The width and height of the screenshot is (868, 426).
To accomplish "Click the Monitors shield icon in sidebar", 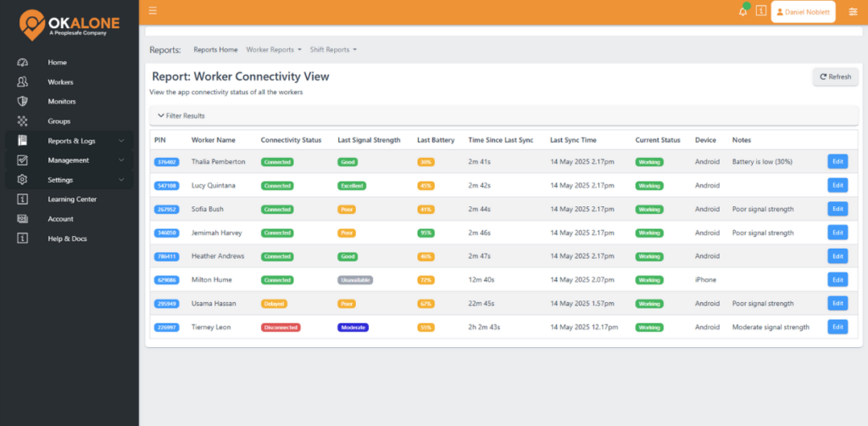I will tap(23, 102).
